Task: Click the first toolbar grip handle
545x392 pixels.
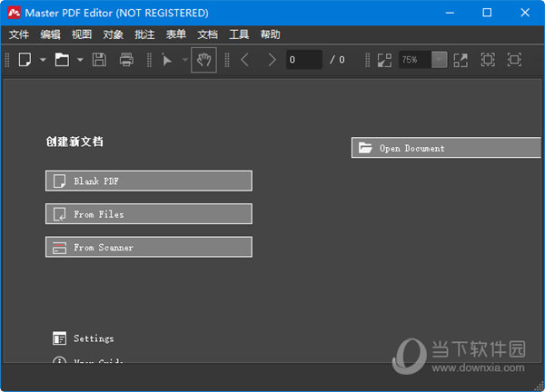Action: (x=7, y=60)
